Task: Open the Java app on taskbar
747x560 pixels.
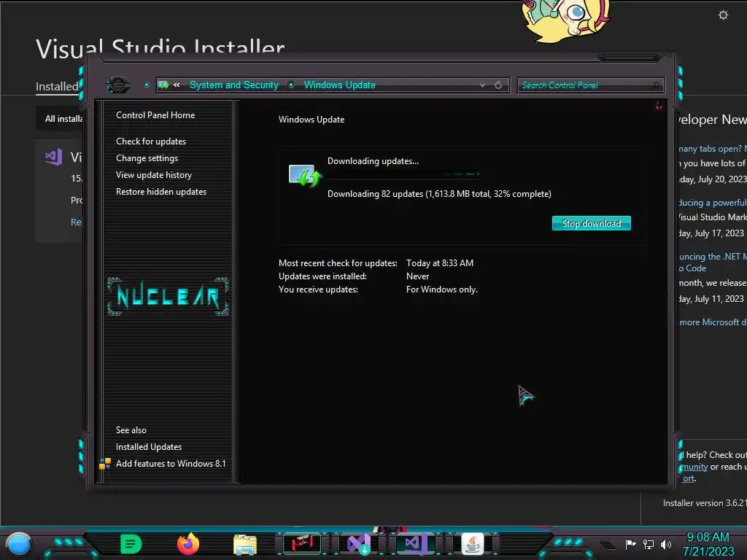Action: click(473, 544)
